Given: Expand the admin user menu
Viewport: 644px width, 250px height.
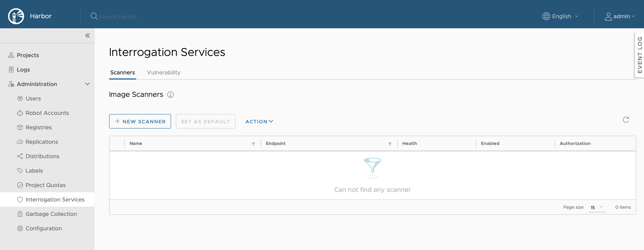Looking at the screenshot, I should pyautogui.click(x=620, y=16).
